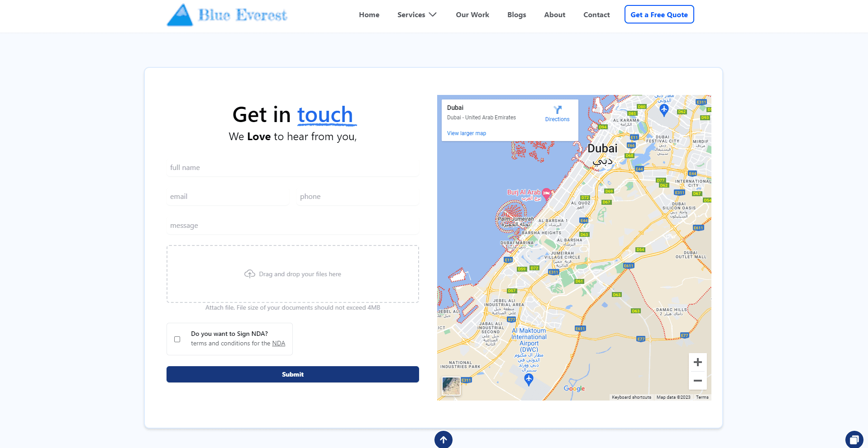Click Get a Free Quote button

point(659,14)
